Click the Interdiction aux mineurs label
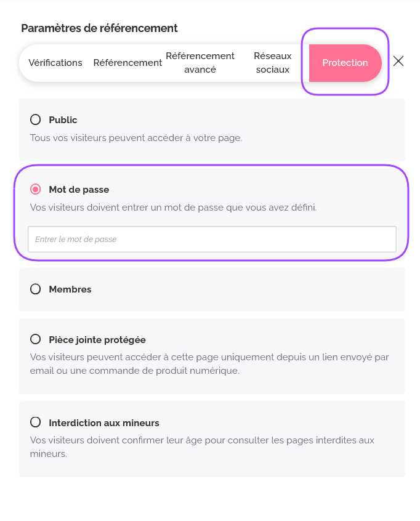This screenshot has width=420, height=521. coord(104,423)
